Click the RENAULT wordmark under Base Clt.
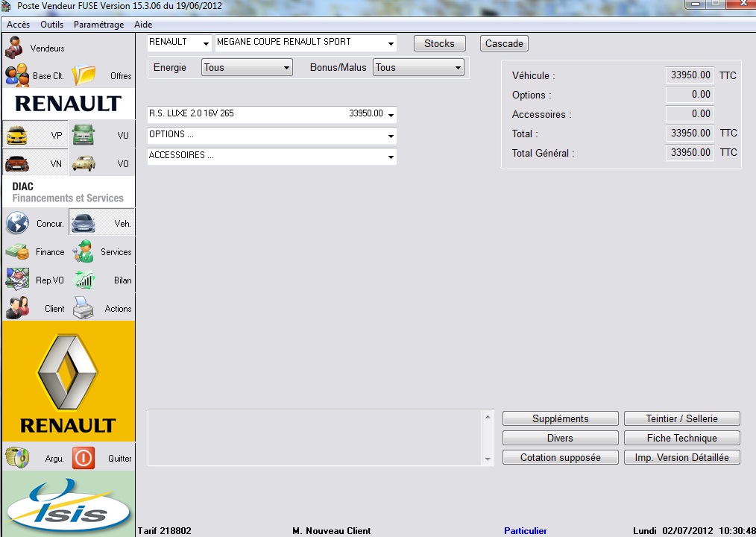The width and height of the screenshot is (756, 537). click(x=68, y=104)
